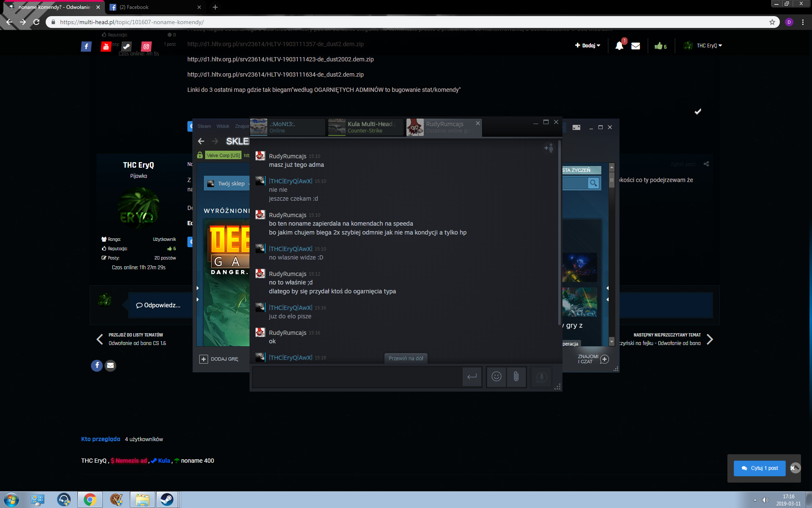
Task: Expand the Dodaj dropdown menu
Action: click(x=587, y=45)
